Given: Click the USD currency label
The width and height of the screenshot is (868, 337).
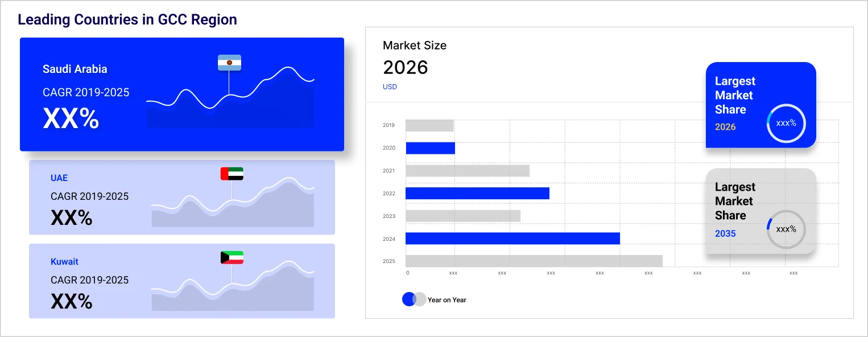Looking at the screenshot, I should coord(390,87).
